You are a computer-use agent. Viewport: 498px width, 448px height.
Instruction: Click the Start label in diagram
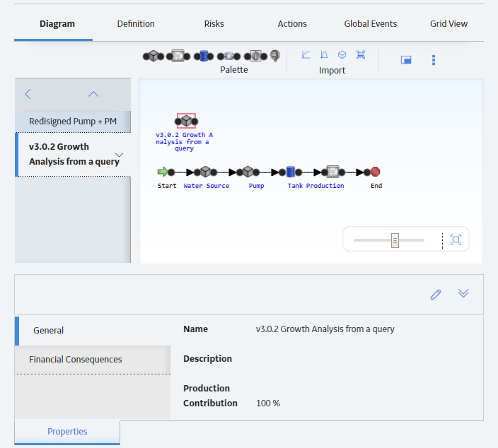tap(167, 186)
